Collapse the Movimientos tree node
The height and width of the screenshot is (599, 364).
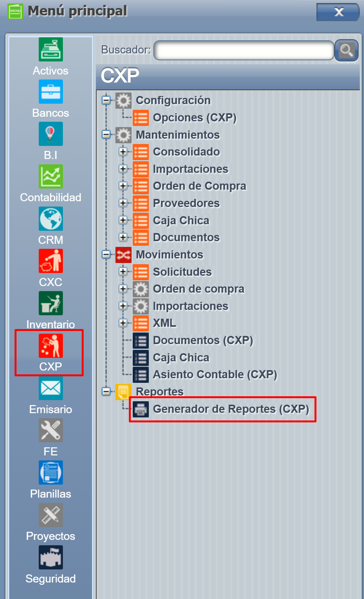(106, 255)
